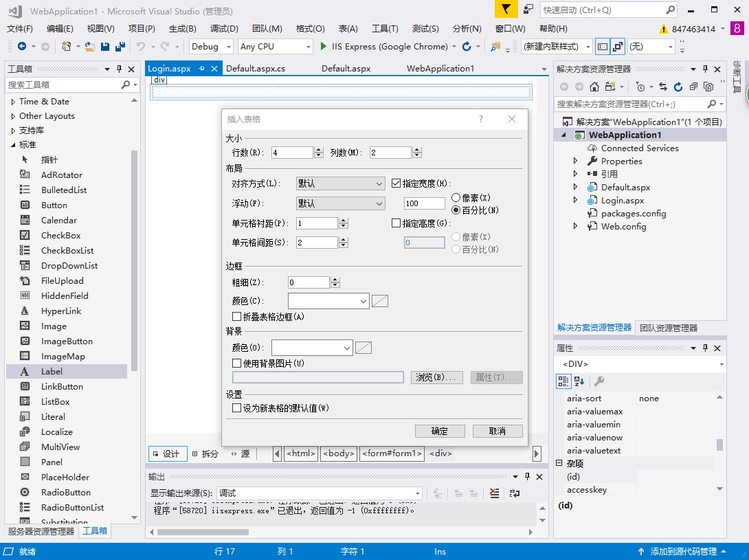Click the feedback flag icon in title bar
Screen dimensions: 749x560
[x=506, y=10]
